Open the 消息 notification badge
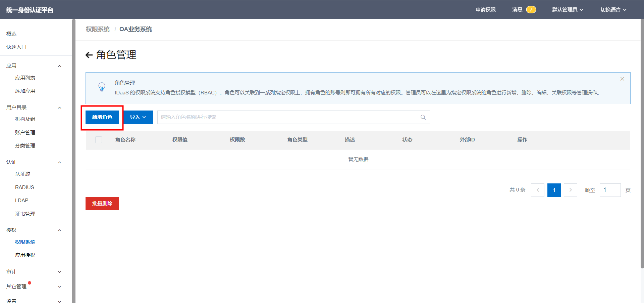Viewport: 644px width, 303px height. coord(531,9)
